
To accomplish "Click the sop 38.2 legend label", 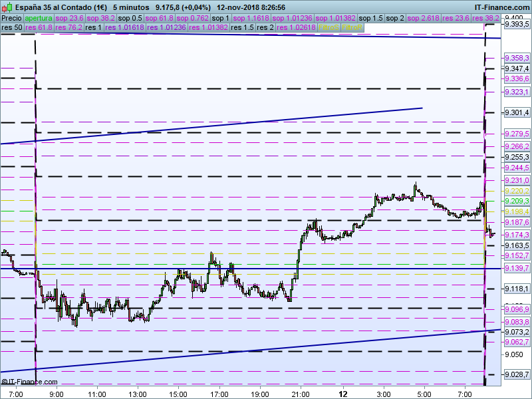I will click(x=101, y=19).
